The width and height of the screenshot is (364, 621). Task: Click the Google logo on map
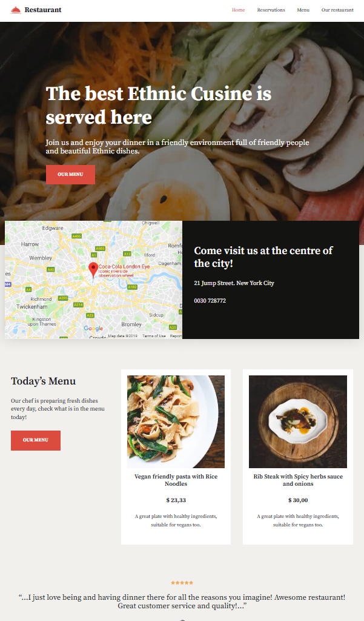click(93, 328)
